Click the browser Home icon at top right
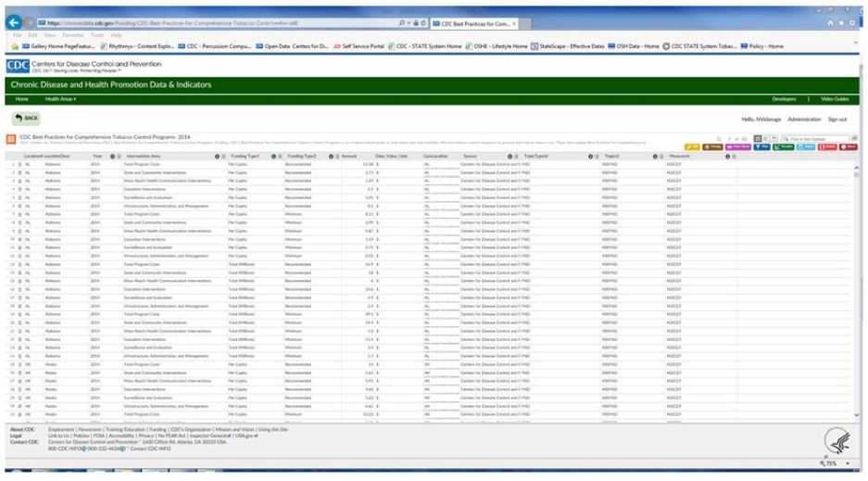Viewport: 868px width, 481px height. (829, 22)
